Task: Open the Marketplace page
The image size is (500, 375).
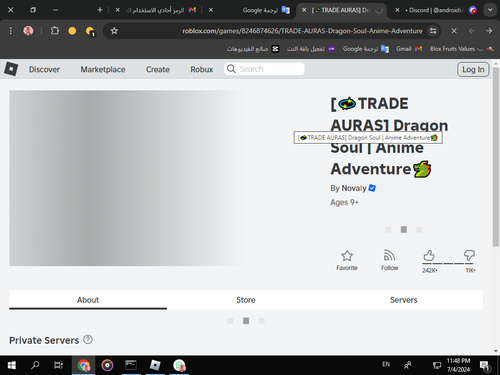Action: click(x=103, y=69)
